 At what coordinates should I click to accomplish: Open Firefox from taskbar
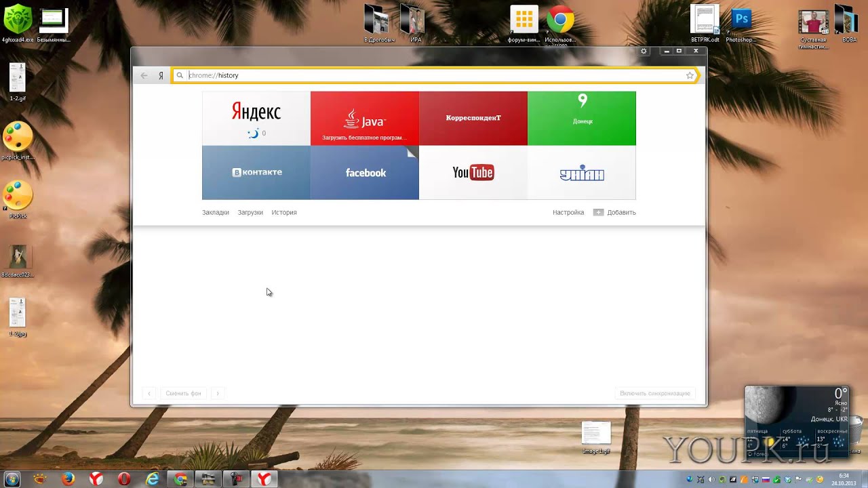[x=68, y=479]
